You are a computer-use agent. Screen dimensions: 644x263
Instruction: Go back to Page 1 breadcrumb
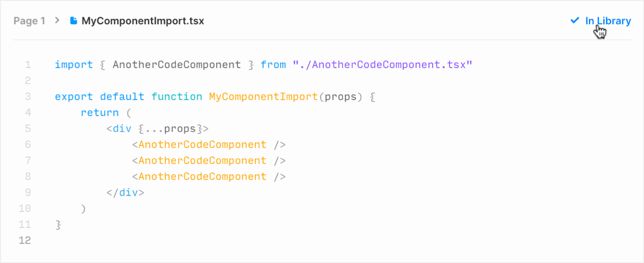[29, 21]
